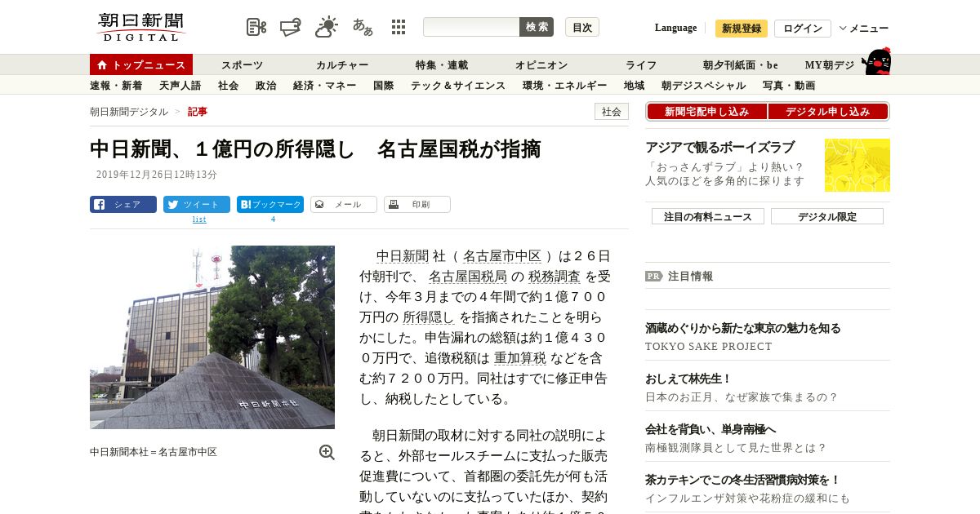Click the 中日新聞本社 building photo
980x514 pixels.
212,337
